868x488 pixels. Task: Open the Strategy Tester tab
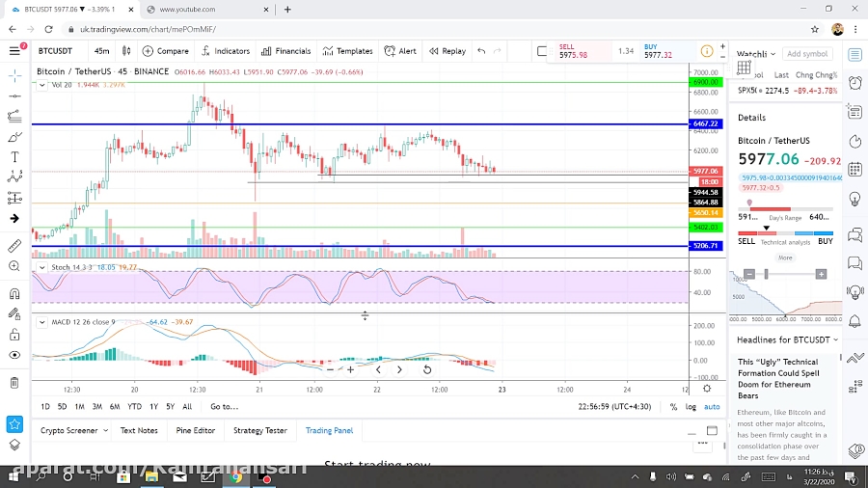[260, 430]
